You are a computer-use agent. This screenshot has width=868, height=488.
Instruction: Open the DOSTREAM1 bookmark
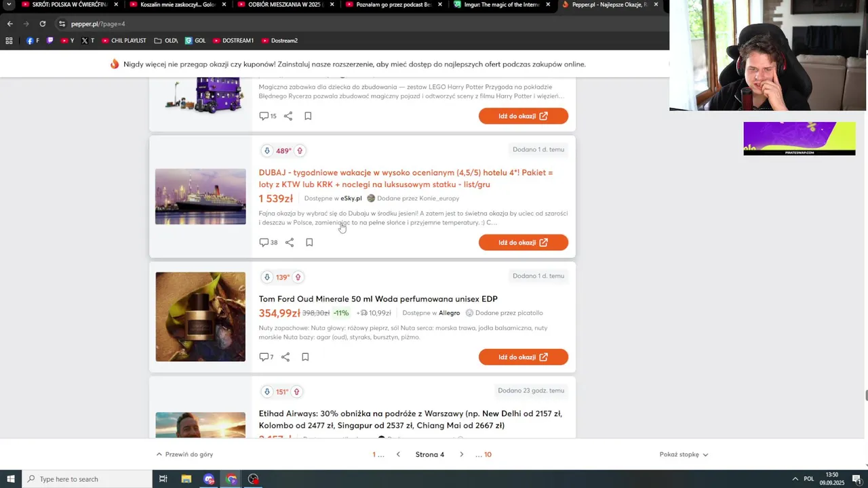tap(233, 41)
